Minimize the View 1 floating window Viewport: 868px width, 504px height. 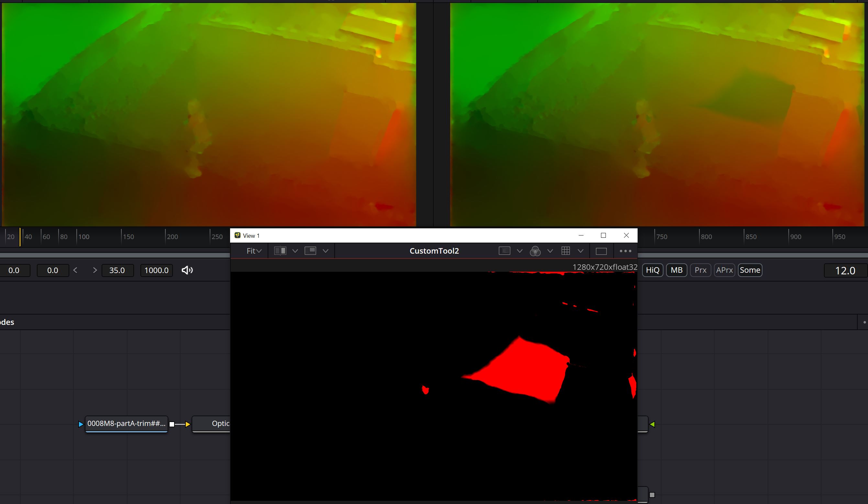pyautogui.click(x=581, y=235)
